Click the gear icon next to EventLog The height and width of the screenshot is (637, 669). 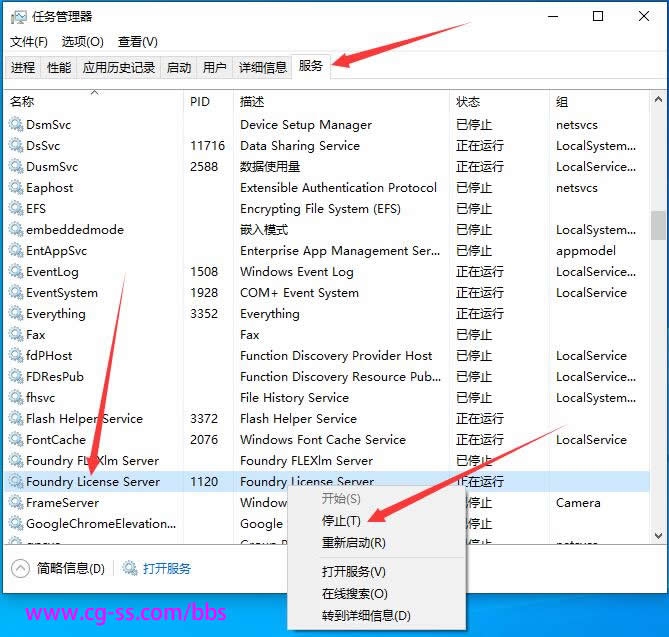coord(15,272)
